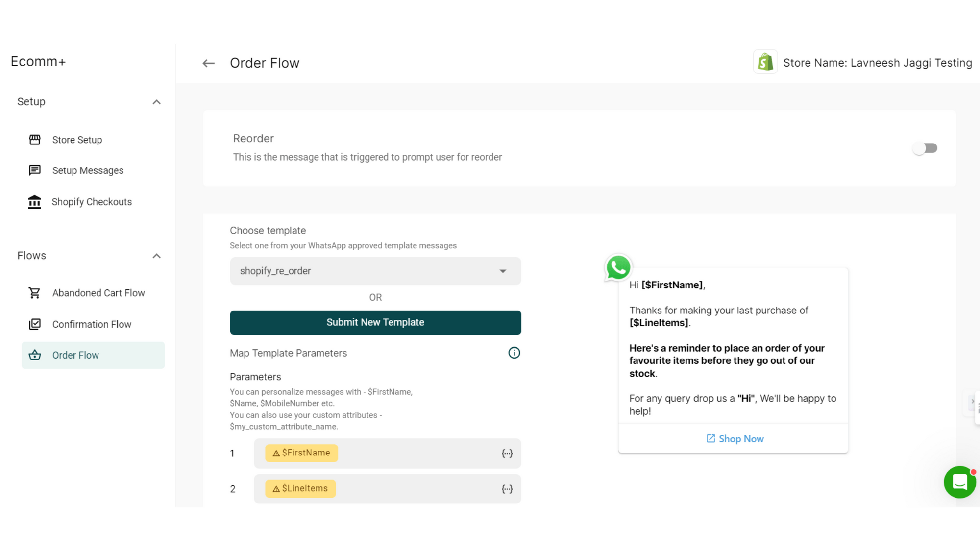Click the warning icon on $FirstName parameter

[x=275, y=453]
